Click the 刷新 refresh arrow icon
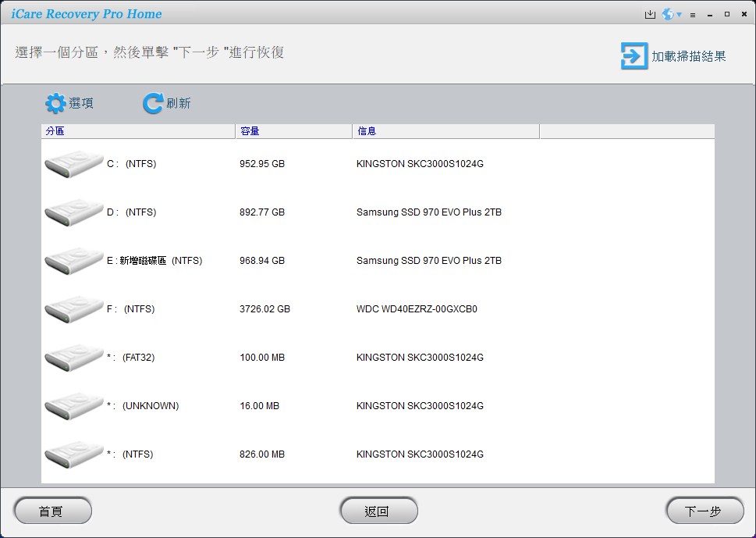The height and width of the screenshot is (538, 756). click(x=153, y=103)
